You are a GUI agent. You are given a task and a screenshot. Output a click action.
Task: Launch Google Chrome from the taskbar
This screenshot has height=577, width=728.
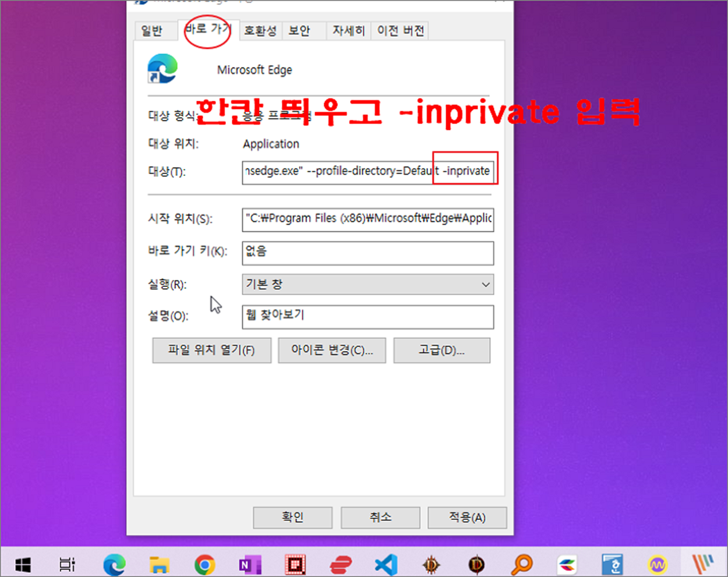pos(204,564)
